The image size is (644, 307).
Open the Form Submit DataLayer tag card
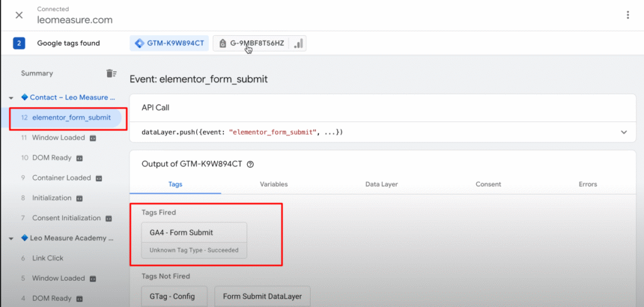pyautogui.click(x=262, y=296)
